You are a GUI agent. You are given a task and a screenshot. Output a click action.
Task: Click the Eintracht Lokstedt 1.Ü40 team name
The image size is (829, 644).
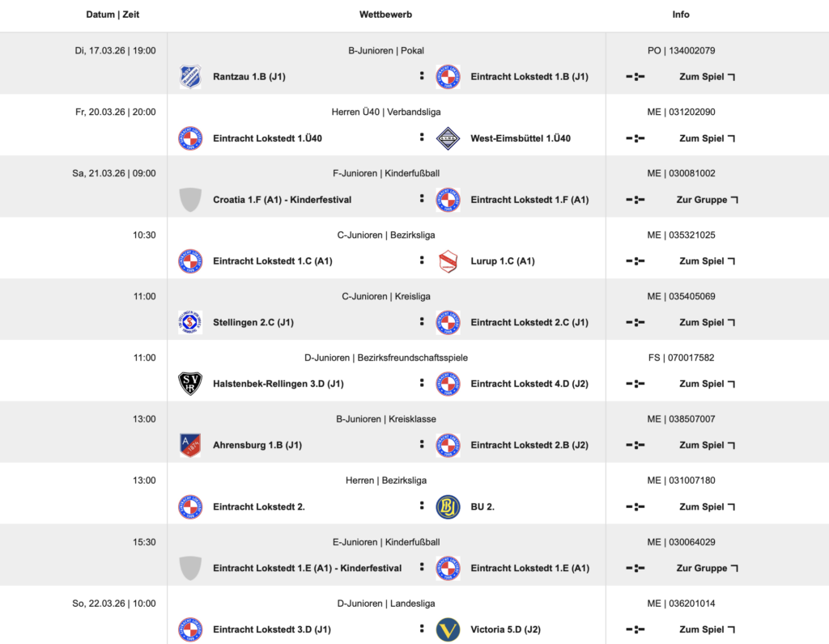coord(267,138)
